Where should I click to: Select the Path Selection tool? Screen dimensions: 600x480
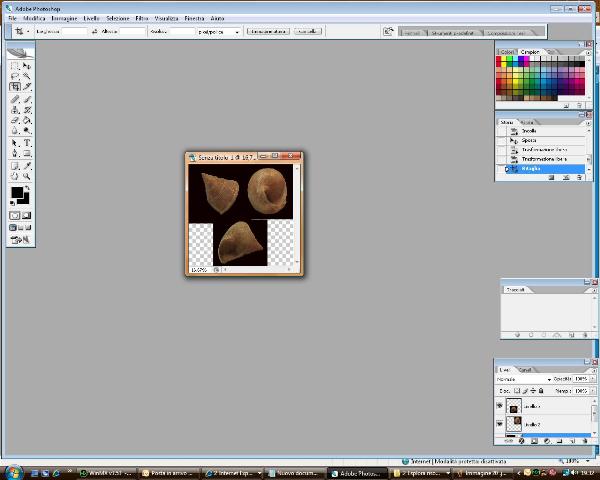pos(15,143)
